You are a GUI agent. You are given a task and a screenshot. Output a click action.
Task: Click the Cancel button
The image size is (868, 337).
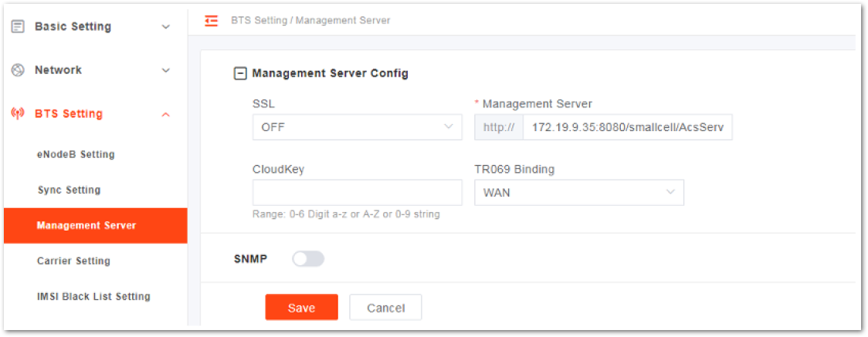[x=386, y=307]
